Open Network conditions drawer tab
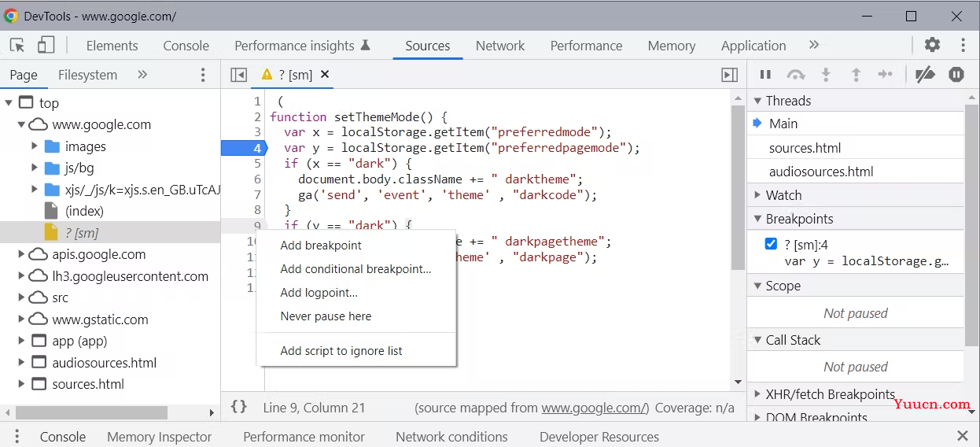 [451, 437]
